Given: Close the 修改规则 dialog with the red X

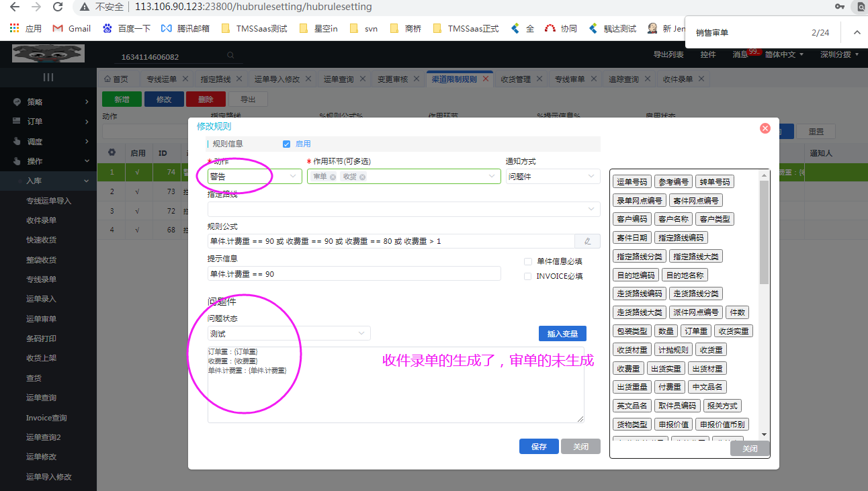Looking at the screenshot, I should 765,128.
